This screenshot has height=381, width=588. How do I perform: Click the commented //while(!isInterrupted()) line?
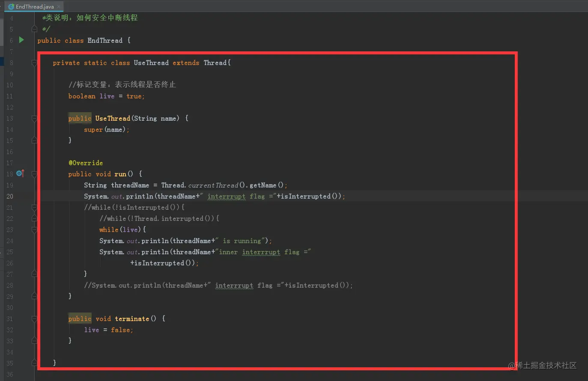pos(134,207)
